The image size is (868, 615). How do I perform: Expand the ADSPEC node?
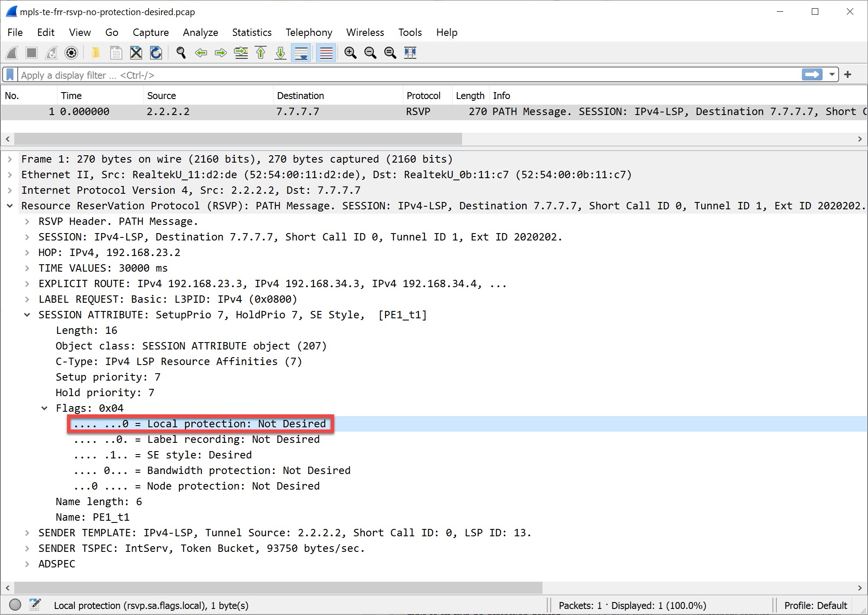[27, 564]
